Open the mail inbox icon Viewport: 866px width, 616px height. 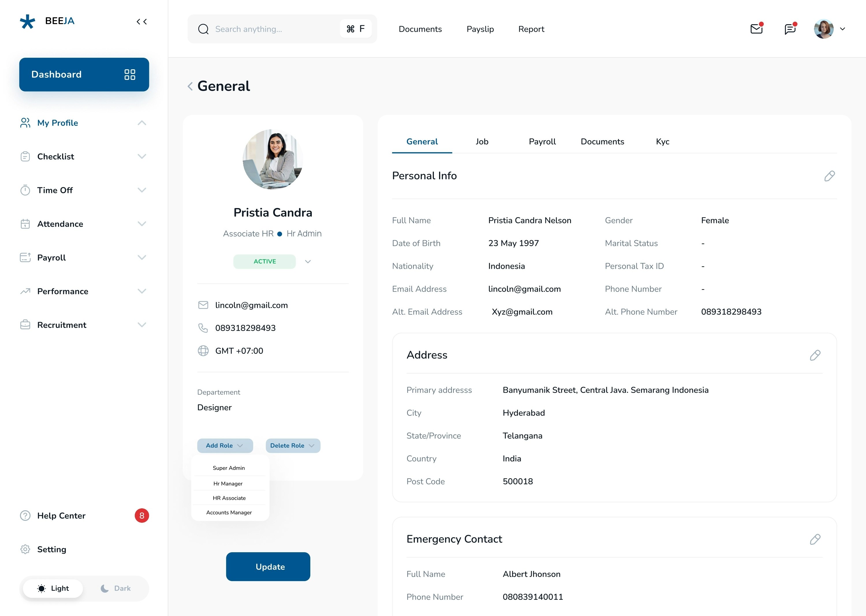757,29
